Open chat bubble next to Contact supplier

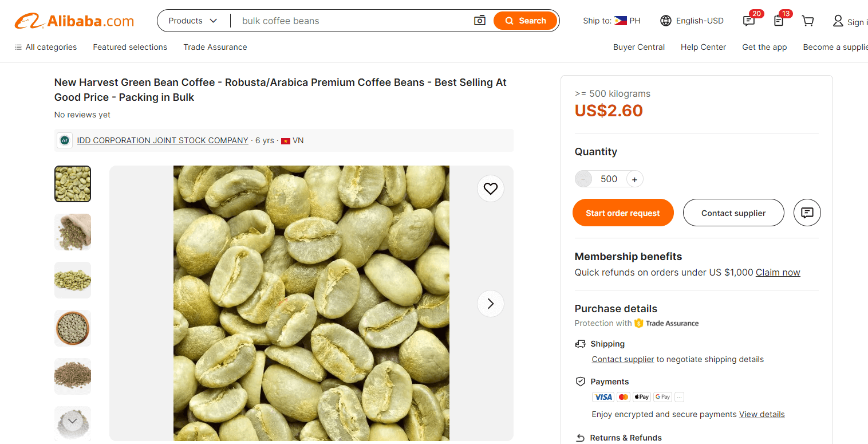pyautogui.click(x=807, y=213)
